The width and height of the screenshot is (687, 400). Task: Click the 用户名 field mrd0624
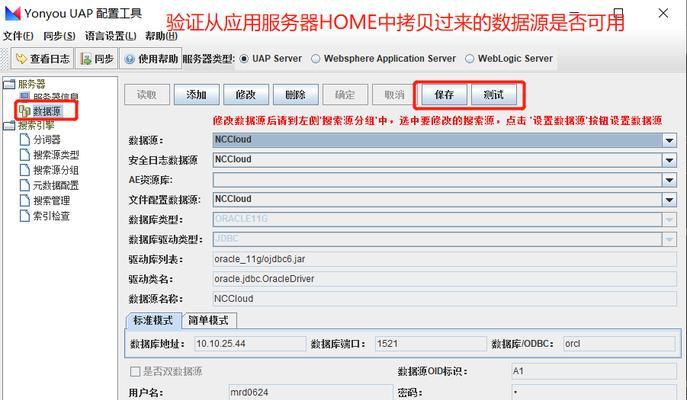click(x=311, y=392)
